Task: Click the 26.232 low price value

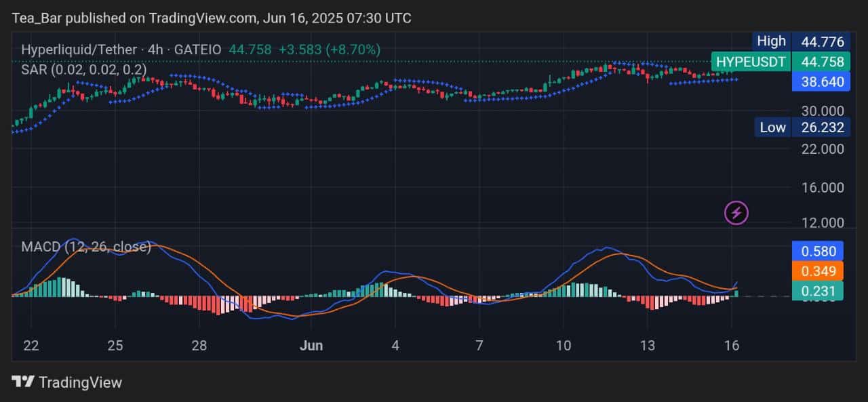Action: 822,127
